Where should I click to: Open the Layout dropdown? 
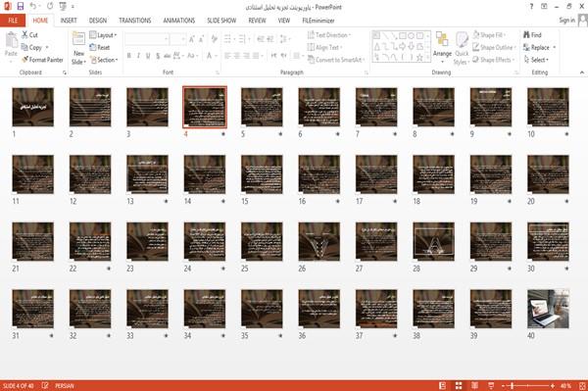click(103, 35)
